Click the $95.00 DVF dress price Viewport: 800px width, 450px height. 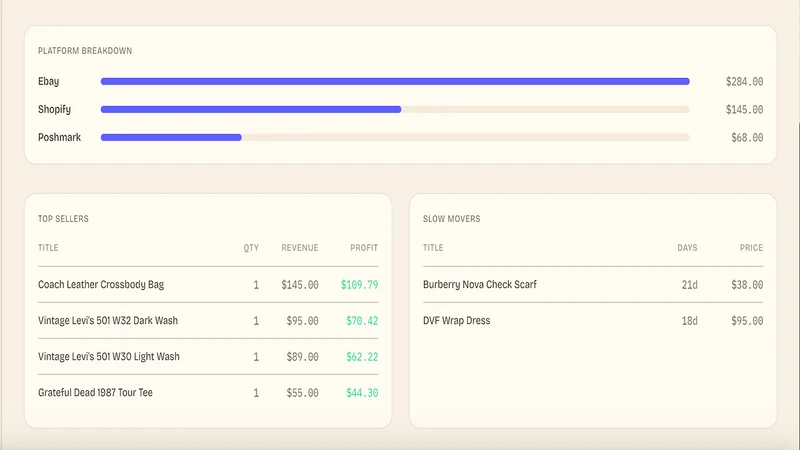[747, 321]
